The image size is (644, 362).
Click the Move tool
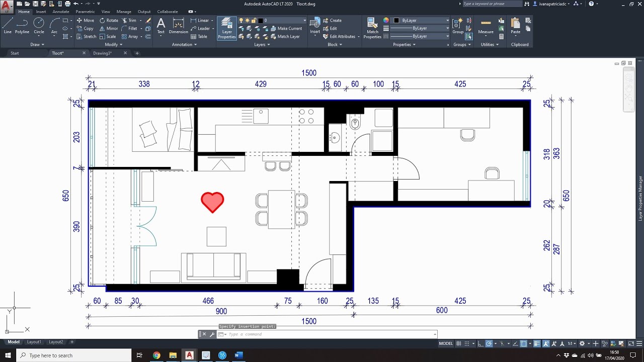(x=85, y=21)
